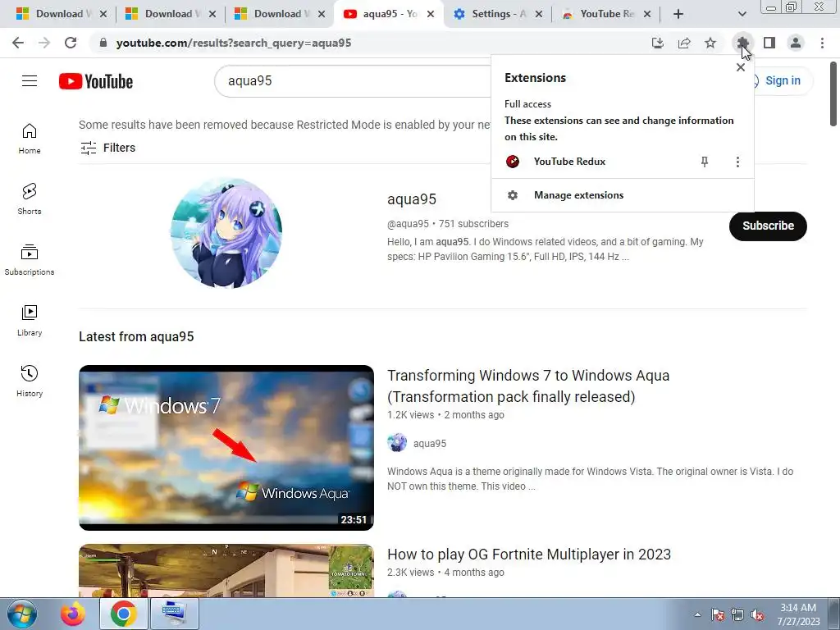Bookmark this page with the star icon
This screenshot has width=840, height=630.
[710, 43]
